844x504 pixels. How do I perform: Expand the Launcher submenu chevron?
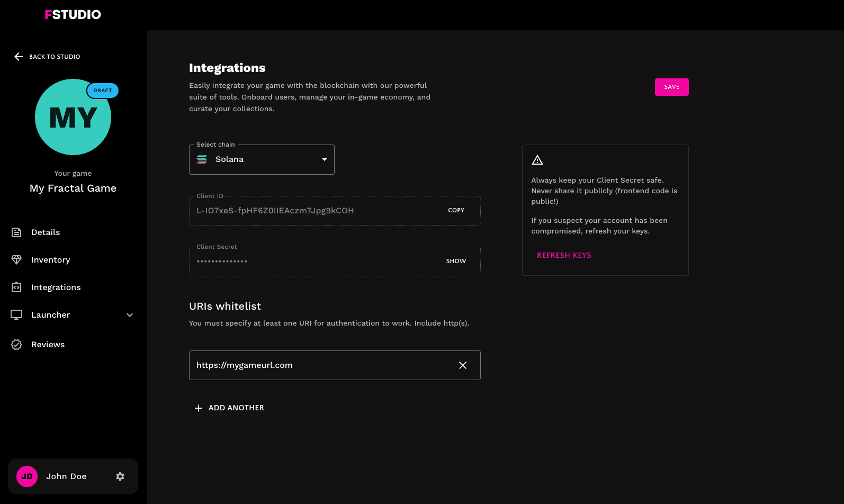[x=130, y=315]
